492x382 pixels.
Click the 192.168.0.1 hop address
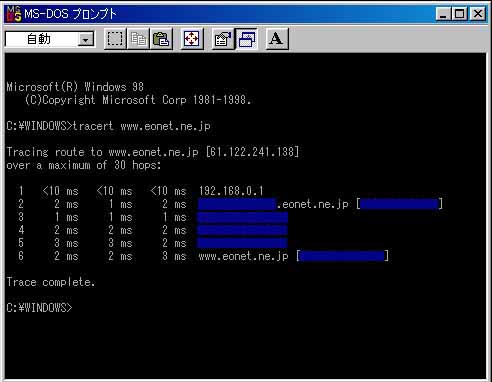[x=231, y=191]
